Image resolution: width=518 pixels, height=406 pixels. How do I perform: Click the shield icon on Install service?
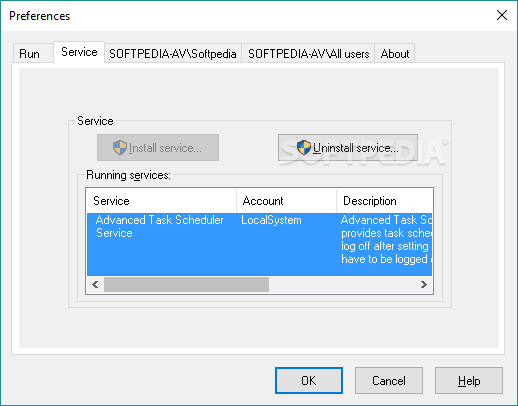[x=120, y=147]
